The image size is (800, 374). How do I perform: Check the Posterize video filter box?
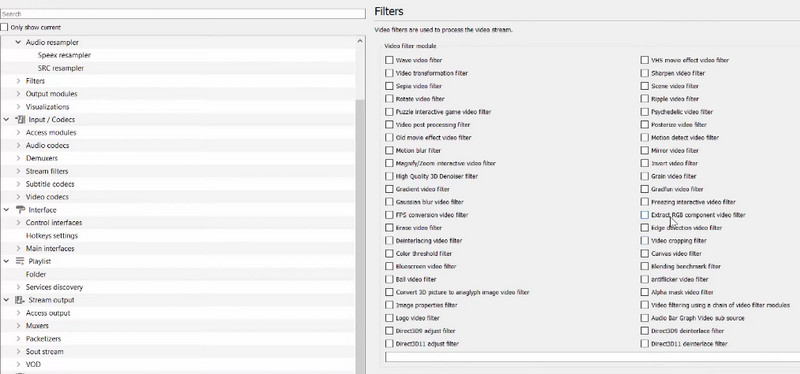(645, 124)
